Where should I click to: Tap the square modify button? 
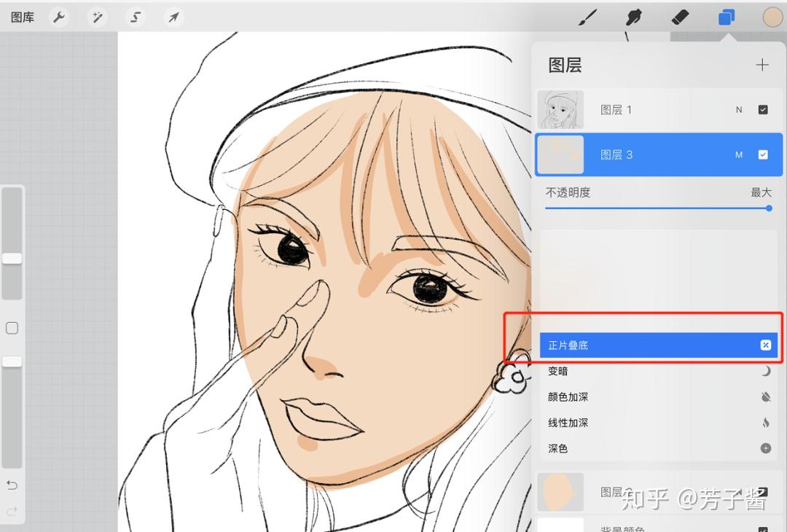click(x=12, y=328)
